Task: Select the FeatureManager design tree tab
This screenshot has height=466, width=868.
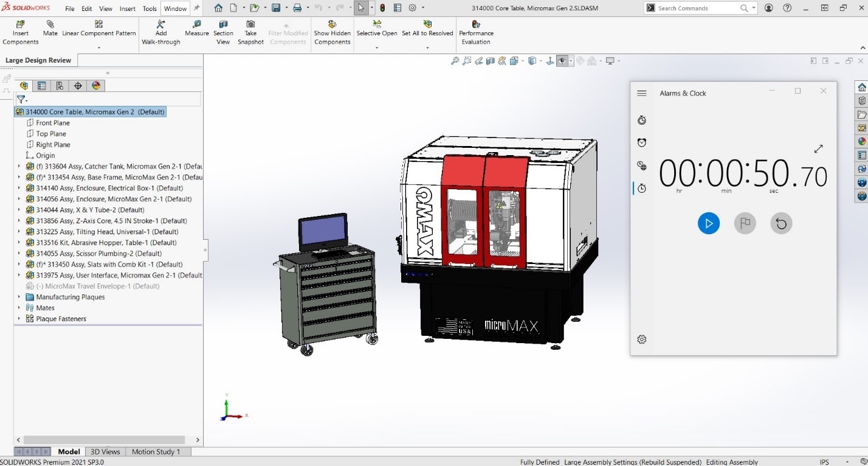Action: coord(24,86)
